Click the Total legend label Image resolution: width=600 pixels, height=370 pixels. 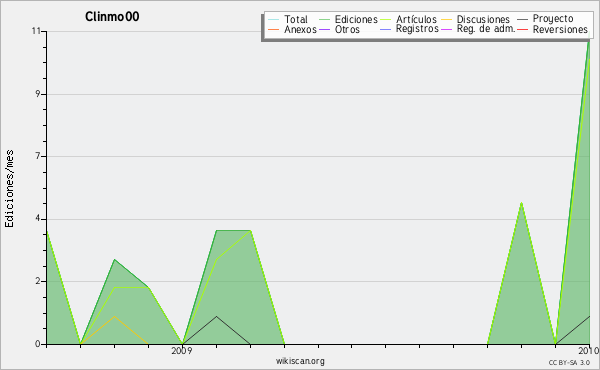point(295,19)
